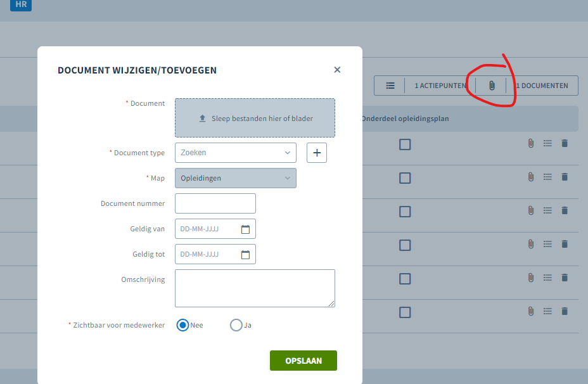This screenshot has width=588, height=384.
Task: Delete the first row with the trash icon
Action: (x=565, y=143)
